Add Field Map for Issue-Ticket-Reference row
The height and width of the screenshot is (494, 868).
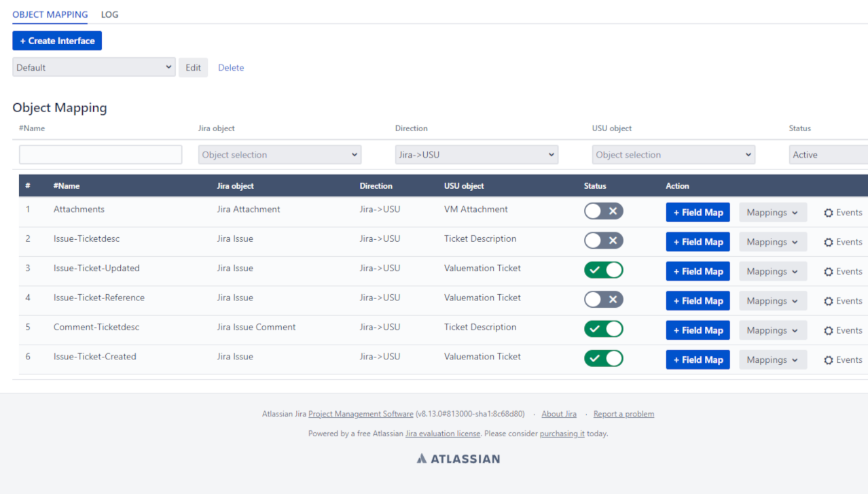(x=698, y=301)
